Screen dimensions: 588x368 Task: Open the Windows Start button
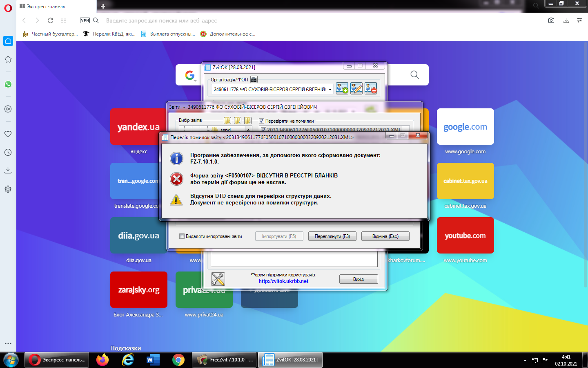pos(11,360)
